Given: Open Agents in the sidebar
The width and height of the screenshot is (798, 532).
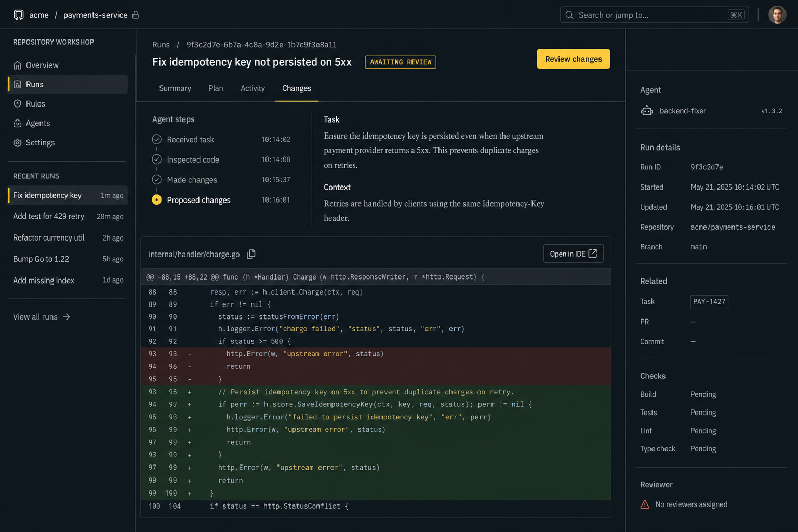Looking at the screenshot, I should [x=68, y=123].
